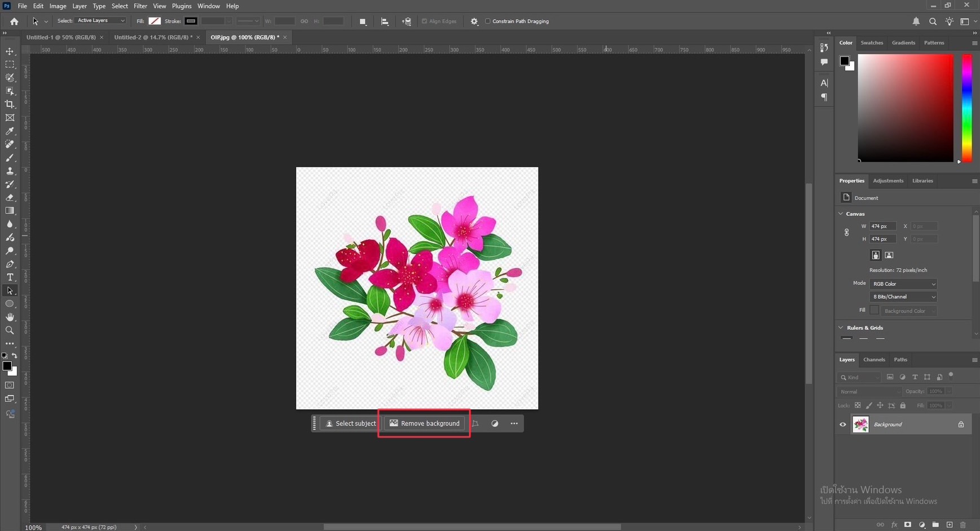Click the Background layer lock icon
980x531 pixels.
(x=961, y=424)
